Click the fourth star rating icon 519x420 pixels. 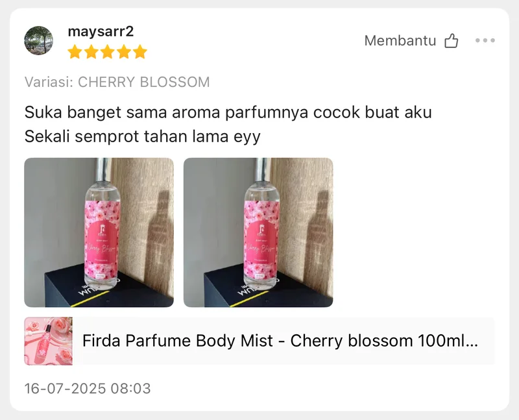(124, 52)
